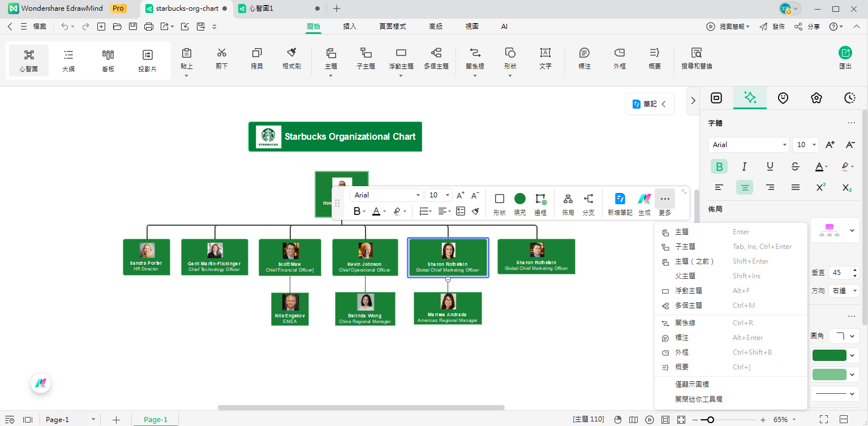Click the Callout (標注) ribbon icon
The width and height of the screenshot is (868, 426).
(x=585, y=58)
